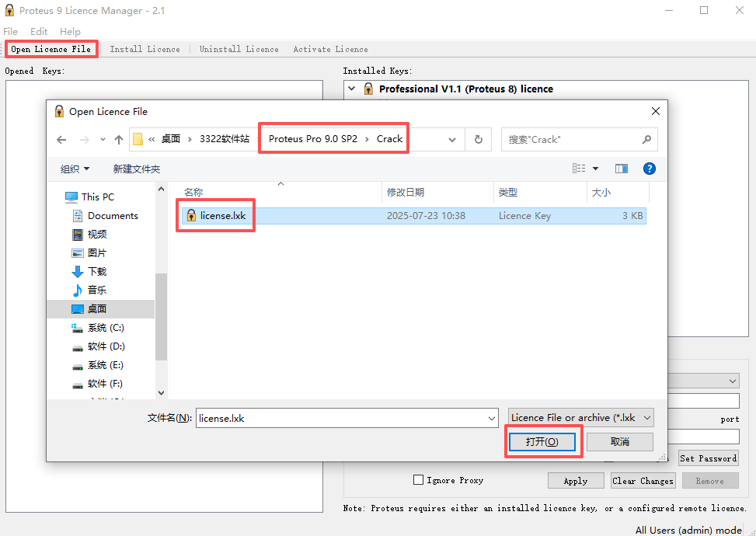The width and height of the screenshot is (756, 536).
Task: Select 音乐 folder in navigation pane
Action: 89,291
